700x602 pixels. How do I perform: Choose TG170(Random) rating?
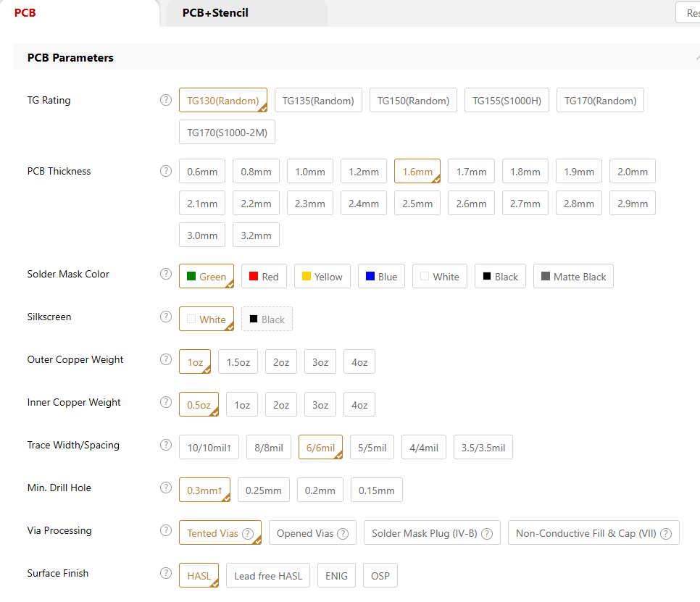[601, 101]
